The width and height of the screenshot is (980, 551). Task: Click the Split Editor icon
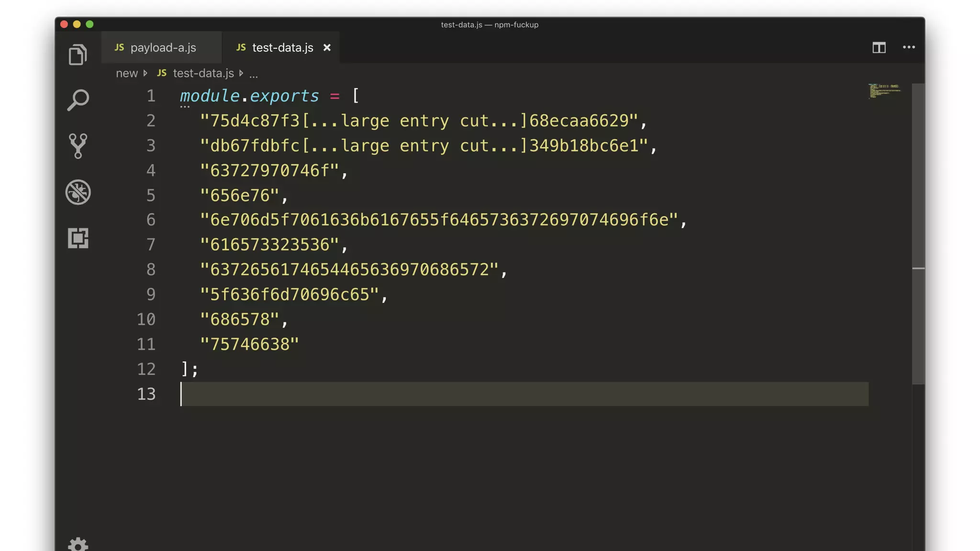tap(879, 47)
